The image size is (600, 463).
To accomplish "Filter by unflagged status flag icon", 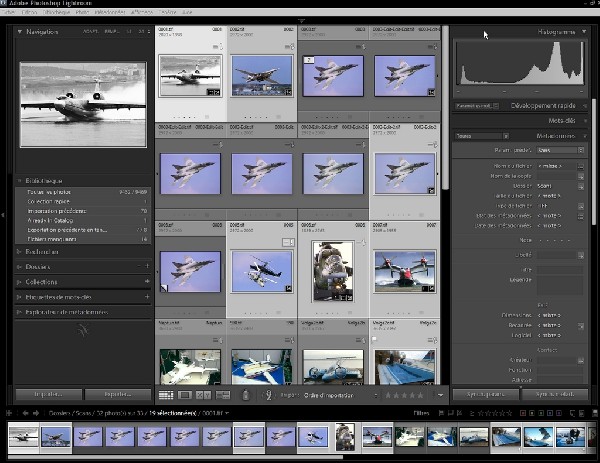I will pos(450,413).
